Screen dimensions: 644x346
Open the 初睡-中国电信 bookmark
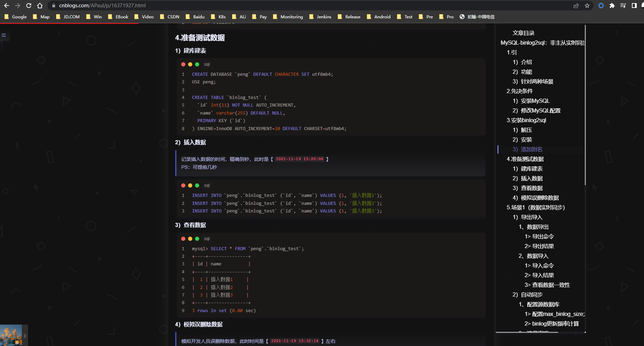tap(477, 17)
